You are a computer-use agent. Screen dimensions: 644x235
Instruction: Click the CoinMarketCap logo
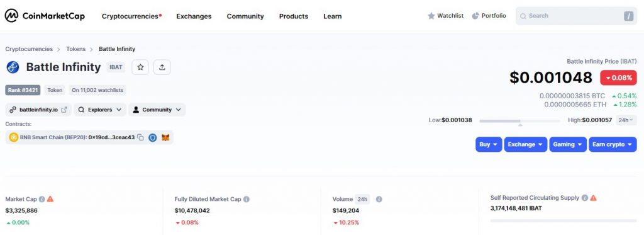click(x=45, y=16)
